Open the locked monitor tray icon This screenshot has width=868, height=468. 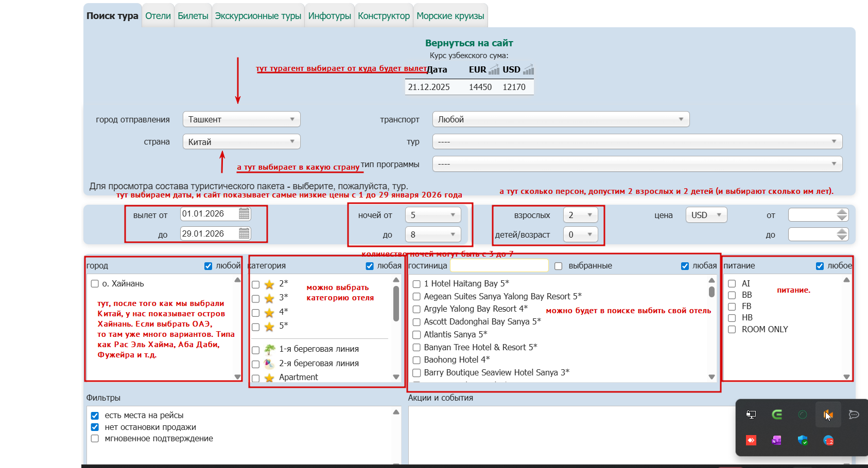point(751,415)
